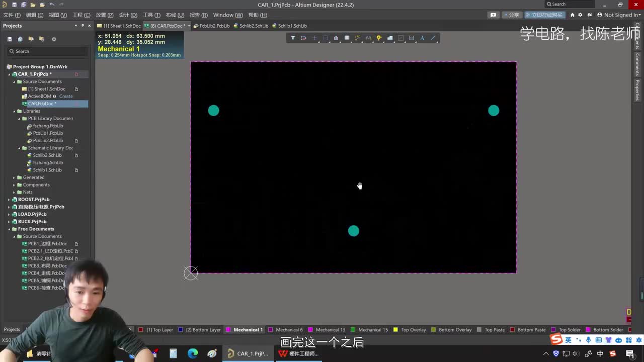This screenshot has height=362, width=644.
Task: Pick the place fill rectangle tool
Action: point(401,38)
